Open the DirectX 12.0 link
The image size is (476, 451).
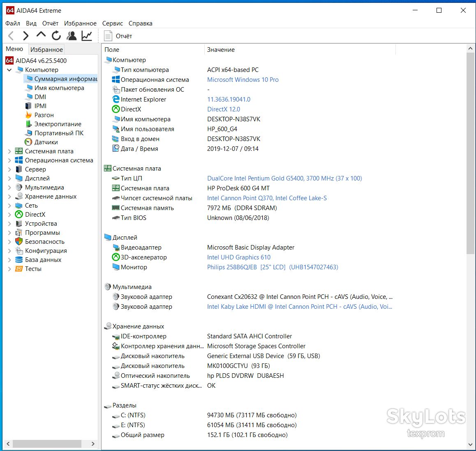click(x=224, y=109)
